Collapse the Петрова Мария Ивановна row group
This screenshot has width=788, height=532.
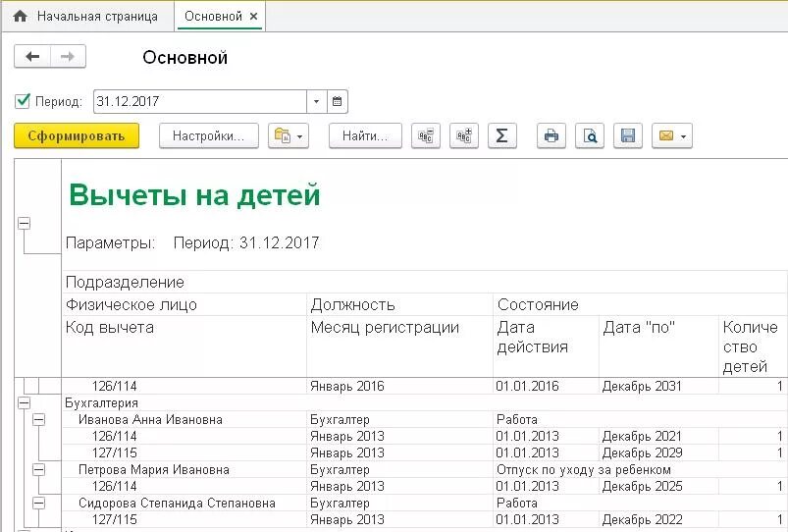[x=38, y=469]
